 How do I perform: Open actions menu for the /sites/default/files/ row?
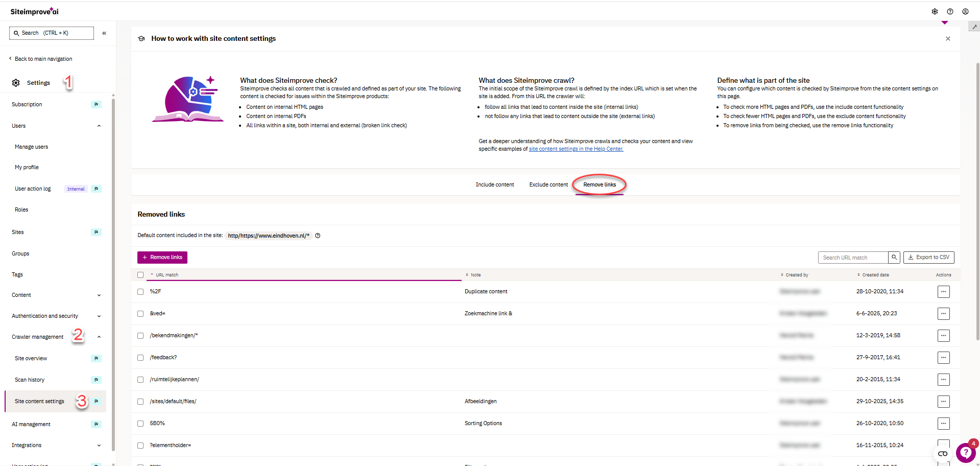[943, 402]
